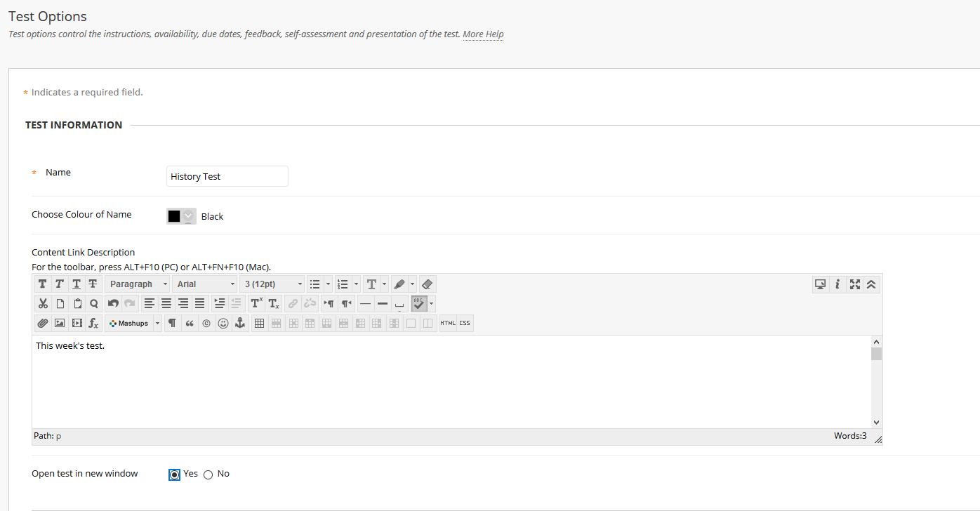Open the find magnifier tool
Image resolution: width=980 pixels, height=511 pixels.
[93, 304]
